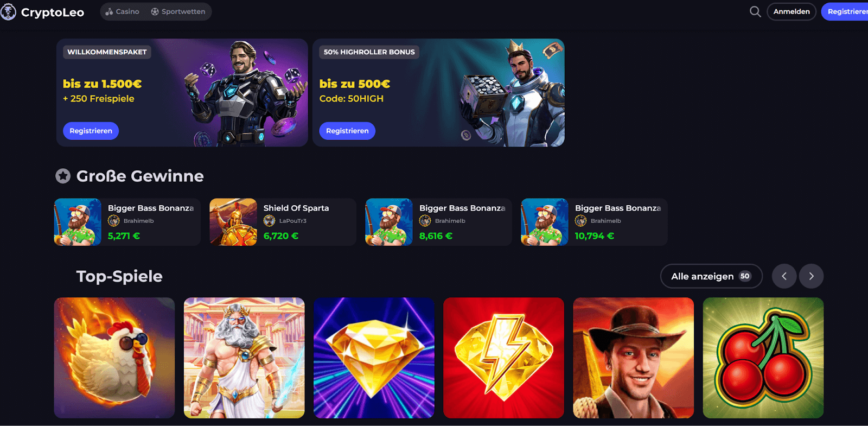Click the Anmelden button
The image size is (868, 426).
point(792,11)
